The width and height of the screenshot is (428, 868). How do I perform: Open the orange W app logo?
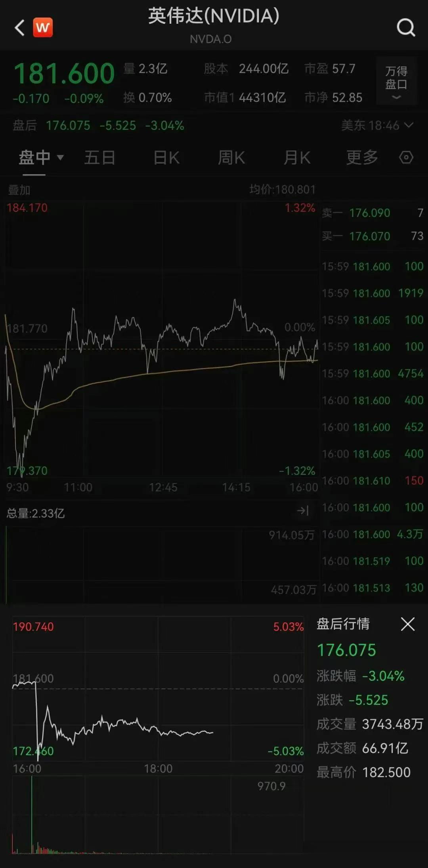43,27
